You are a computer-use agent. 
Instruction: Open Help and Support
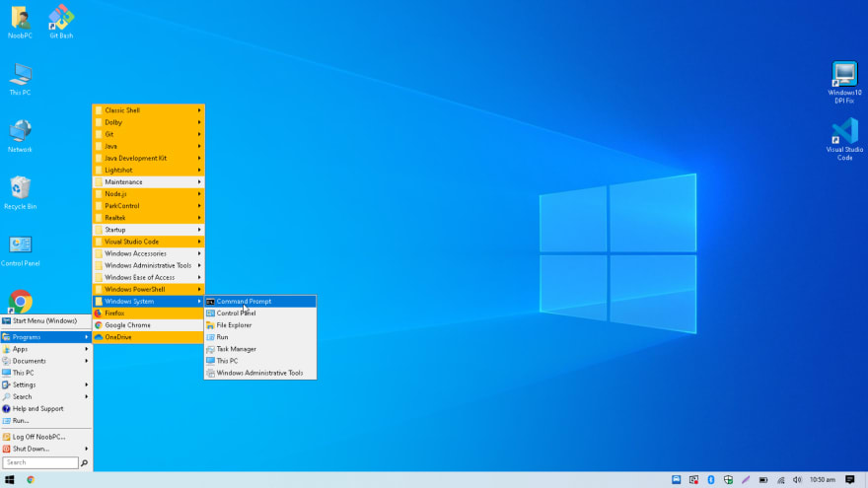point(46,409)
